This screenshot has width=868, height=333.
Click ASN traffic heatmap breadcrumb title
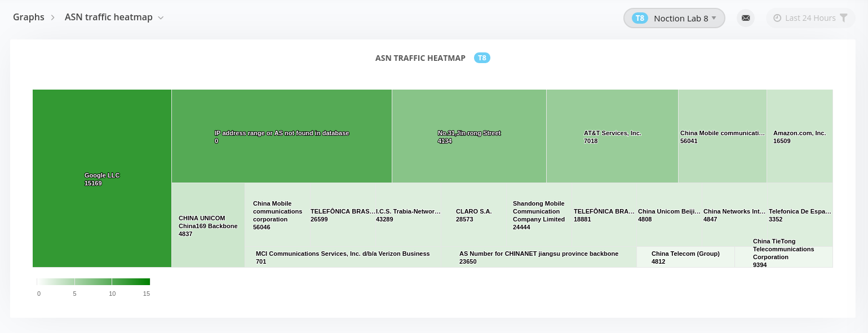pyautogui.click(x=109, y=17)
